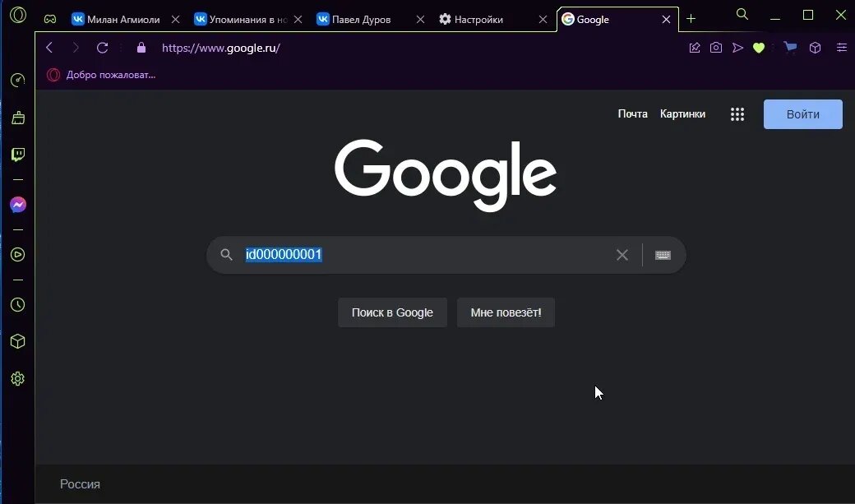Screen dimensions: 855x504
Task: Click the Войти sign-in button
Action: (802, 114)
